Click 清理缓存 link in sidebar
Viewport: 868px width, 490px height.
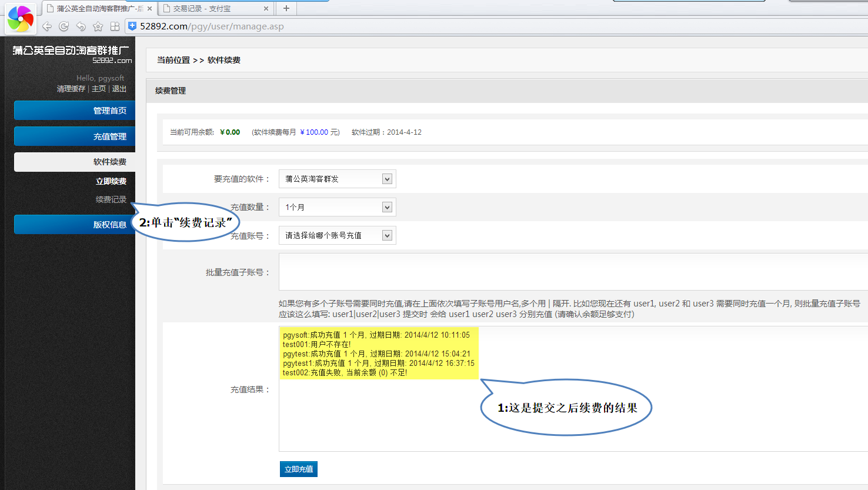[71, 89]
